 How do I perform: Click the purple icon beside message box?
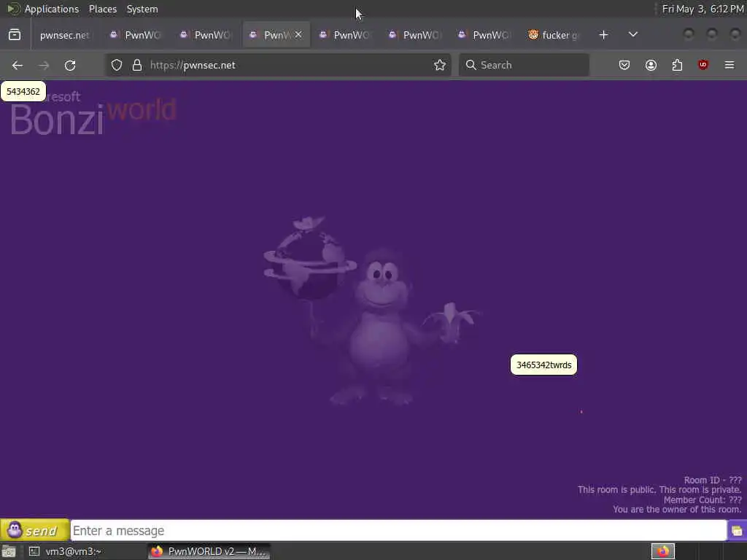(x=737, y=531)
